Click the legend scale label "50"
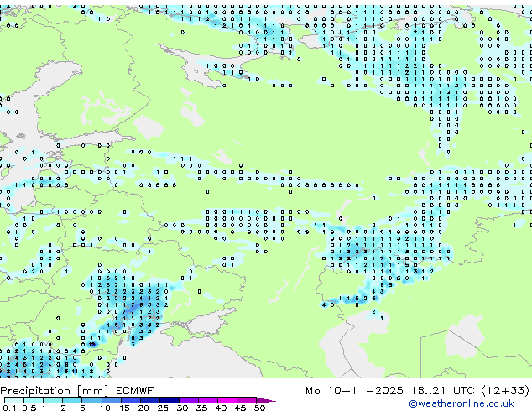532x411 pixels. [x=259, y=408]
